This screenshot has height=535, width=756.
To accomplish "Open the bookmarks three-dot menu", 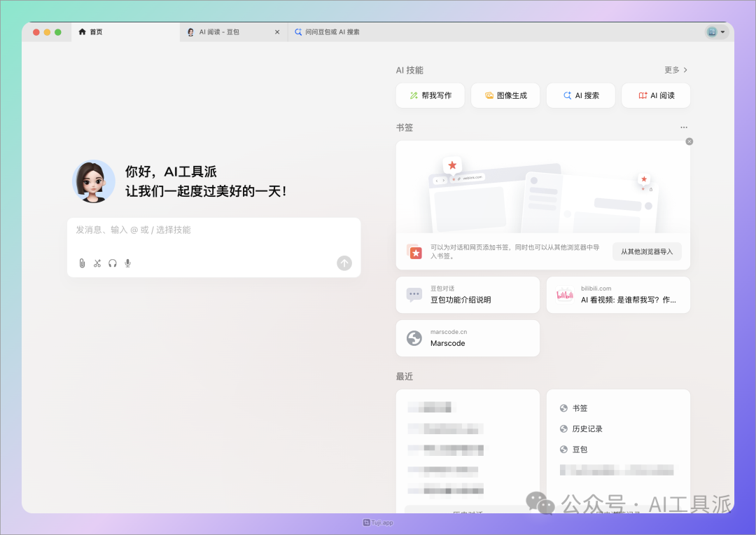I will (684, 127).
